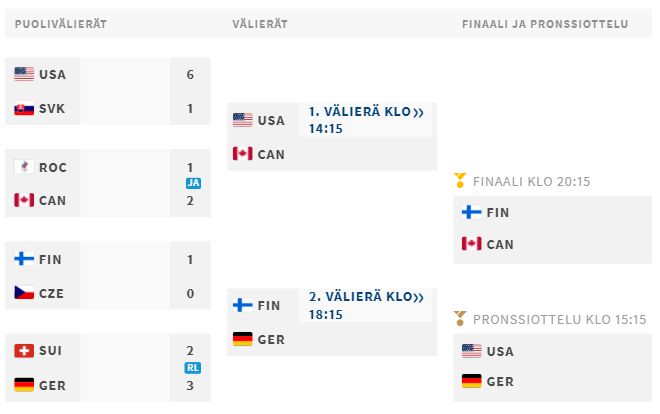The image size is (660, 414).
Task: Click the Pronssiottelu klo 15:15 label
Action: pyautogui.click(x=559, y=320)
